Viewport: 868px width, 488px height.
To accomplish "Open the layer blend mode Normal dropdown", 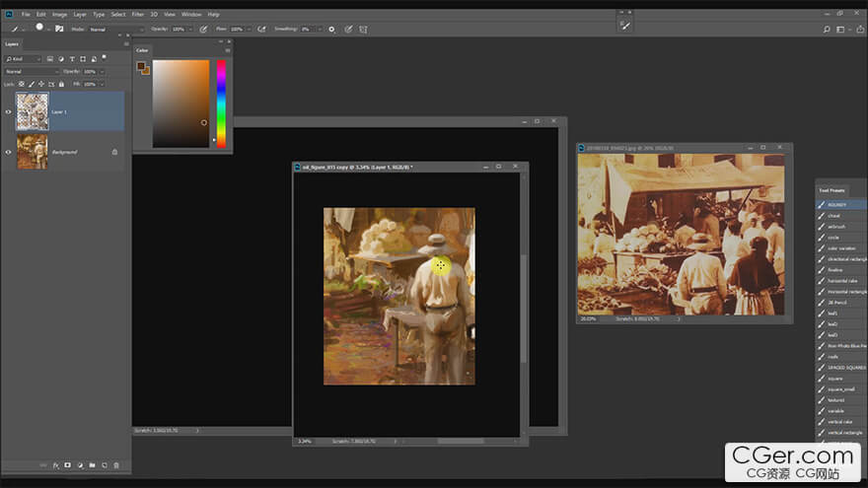I will click(x=30, y=72).
